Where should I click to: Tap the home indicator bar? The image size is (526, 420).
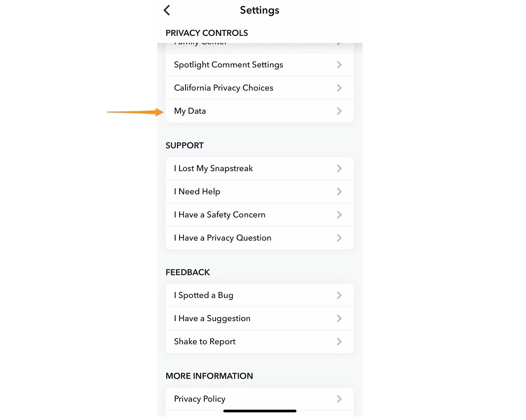click(260, 411)
